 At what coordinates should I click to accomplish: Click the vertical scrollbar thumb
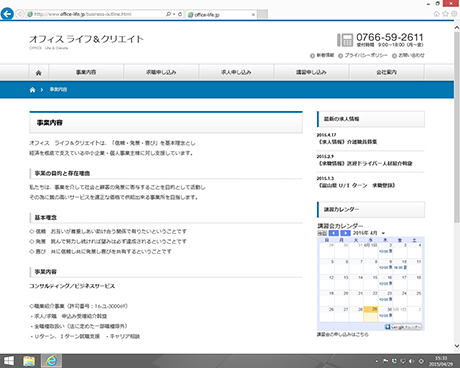tap(457, 127)
